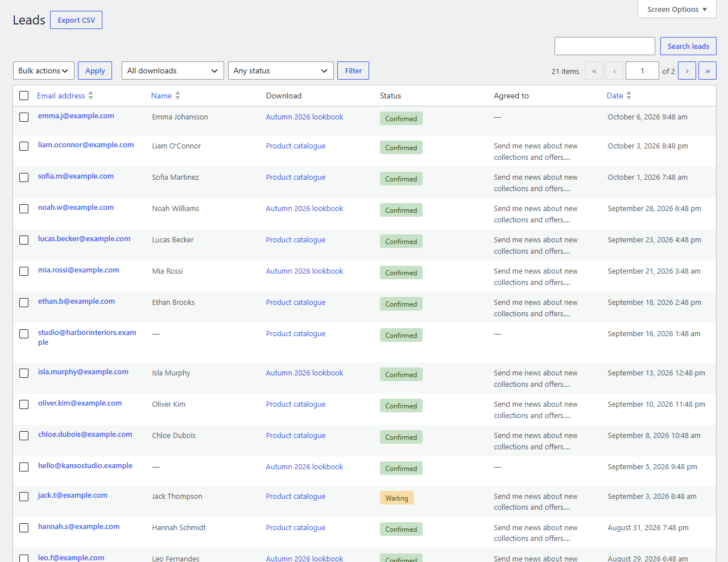Check the box beside Mia Rossi

point(24,271)
